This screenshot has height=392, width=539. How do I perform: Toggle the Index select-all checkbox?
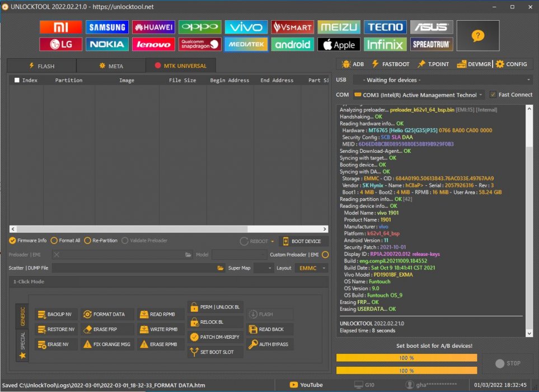coord(16,80)
